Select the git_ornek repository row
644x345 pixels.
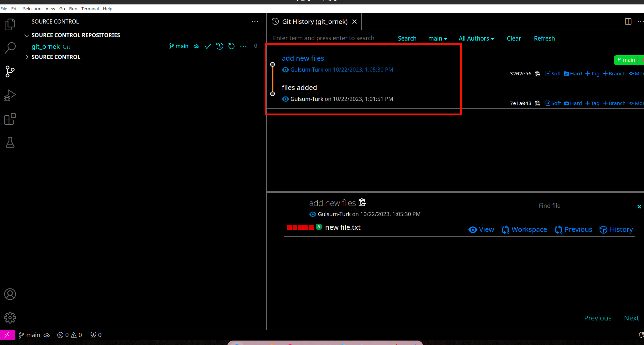click(x=51, y=46)
